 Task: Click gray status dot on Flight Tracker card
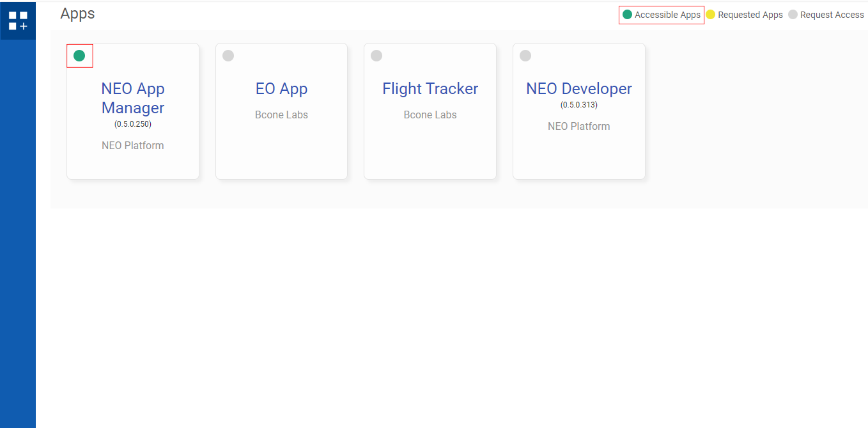coord(376,56)
